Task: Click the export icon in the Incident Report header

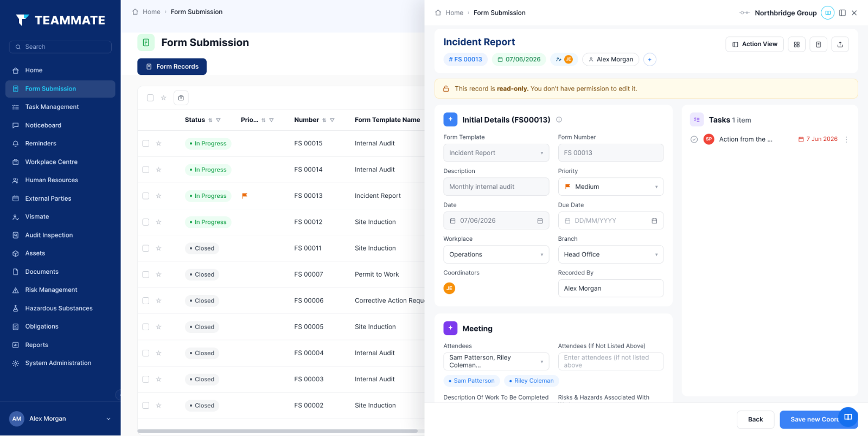Action: pyautogui.click(x=840, y=44)
